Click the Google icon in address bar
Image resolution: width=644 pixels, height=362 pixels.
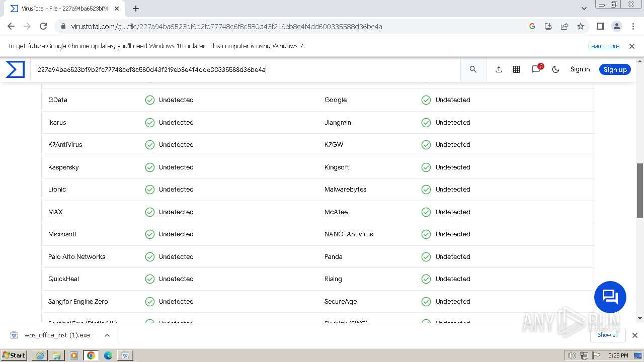(x=532, y=26)
